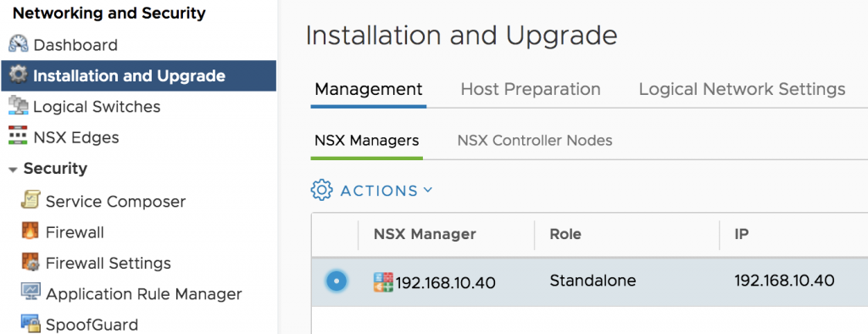Open Firewall Settings under Security
This screenshot has height=334, width=868.
point(108,263)
